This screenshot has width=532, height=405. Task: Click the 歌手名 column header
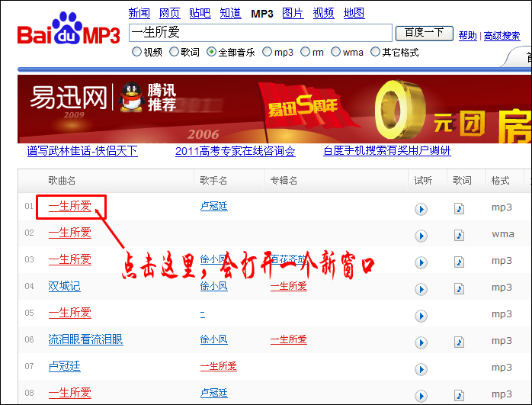213,181
